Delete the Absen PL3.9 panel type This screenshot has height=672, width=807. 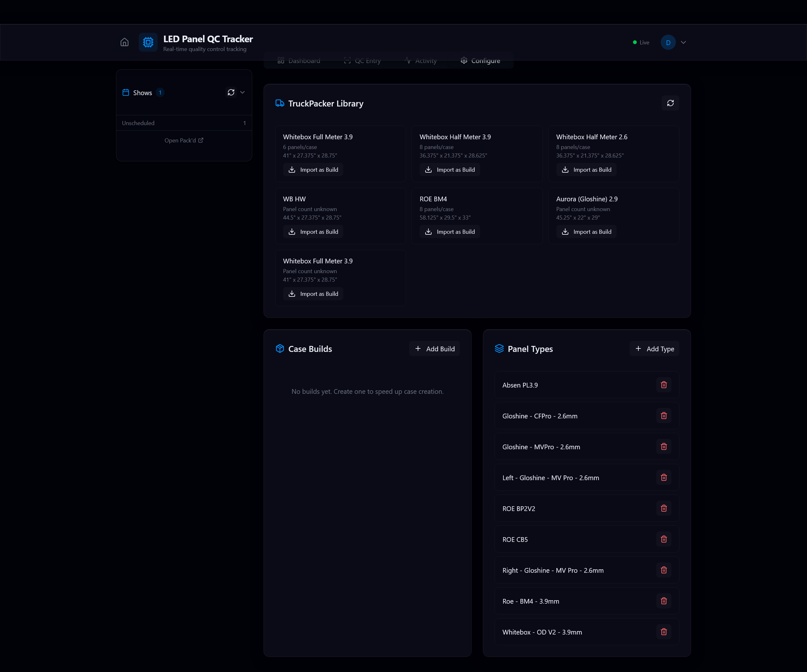664,384
